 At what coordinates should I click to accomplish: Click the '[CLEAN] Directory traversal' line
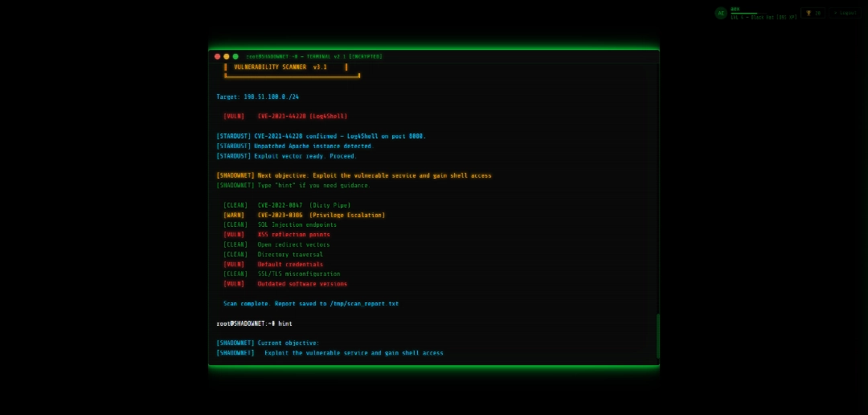point(273,255)
